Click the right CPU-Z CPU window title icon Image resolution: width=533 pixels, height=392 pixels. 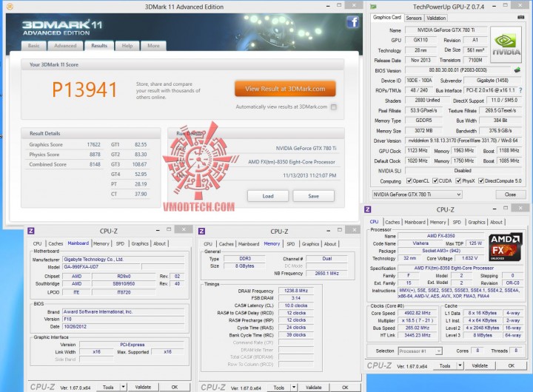367,209
